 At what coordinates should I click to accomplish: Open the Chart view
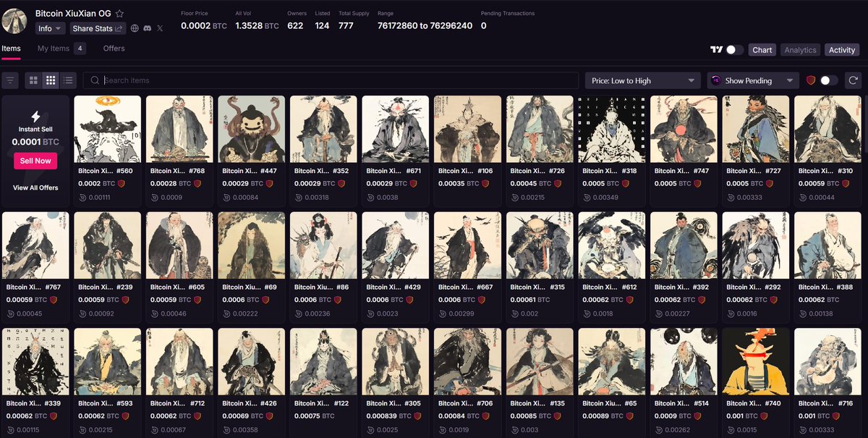762,50
